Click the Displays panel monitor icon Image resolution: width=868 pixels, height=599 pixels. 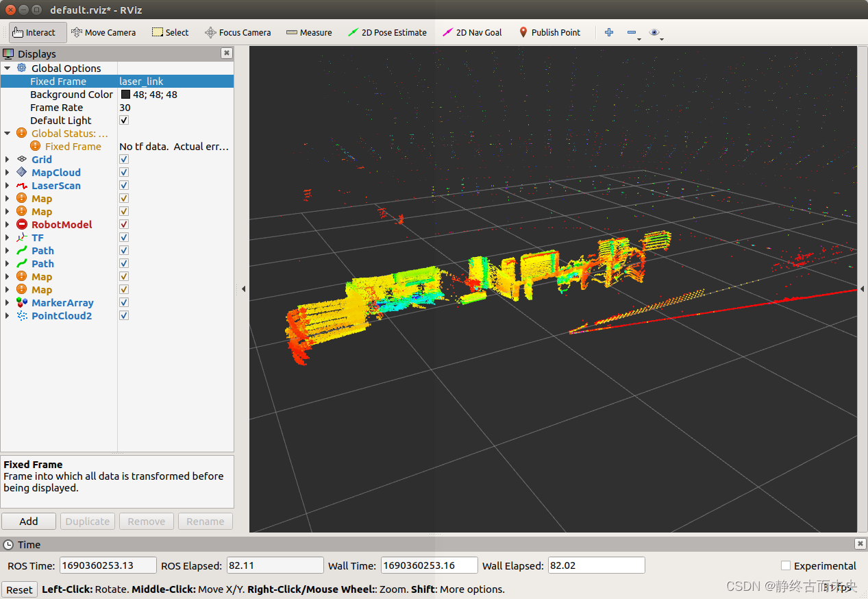8,53
